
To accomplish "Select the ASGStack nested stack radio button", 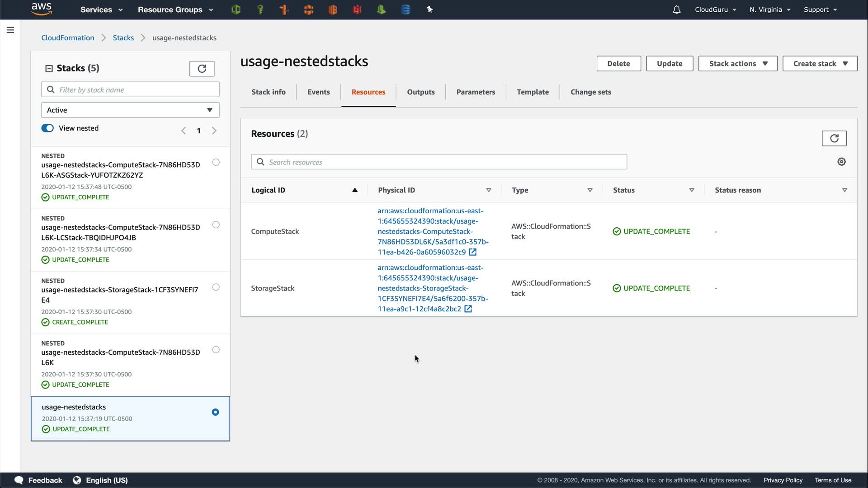I will click(216, 162).
